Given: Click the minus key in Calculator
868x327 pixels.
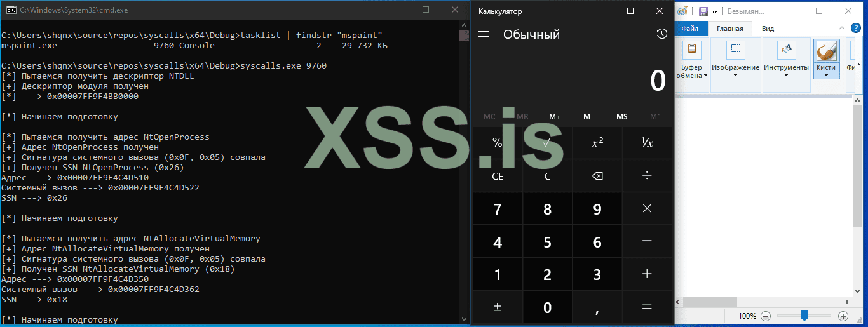Looking at the screenshot, I should point(647,242).
